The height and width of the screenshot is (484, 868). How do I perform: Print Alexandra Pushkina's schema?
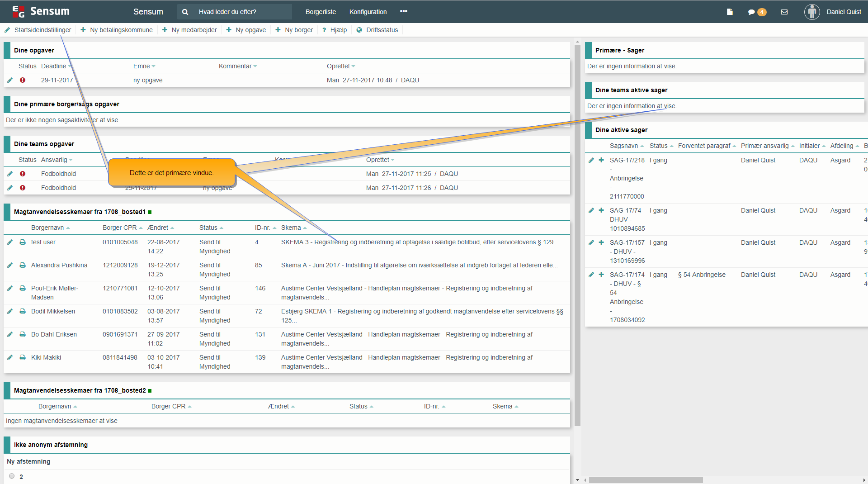[x=23, y=265]
